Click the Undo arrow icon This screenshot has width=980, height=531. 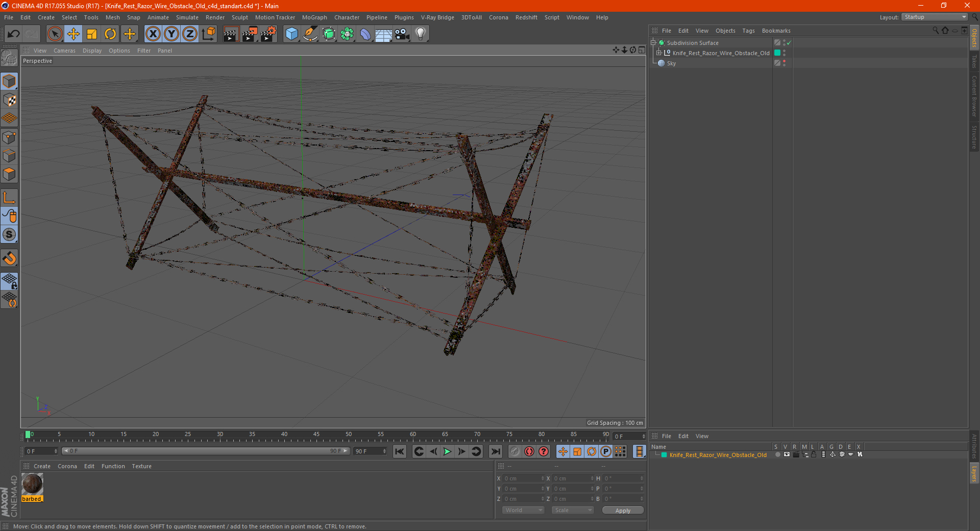pyautogui.click(x=14, y=34)
